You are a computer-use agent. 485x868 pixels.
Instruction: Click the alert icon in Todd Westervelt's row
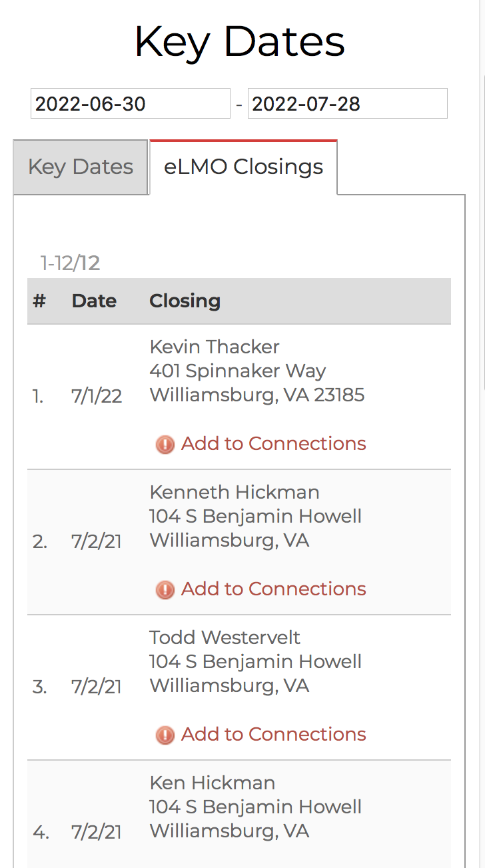coord(165,735)
